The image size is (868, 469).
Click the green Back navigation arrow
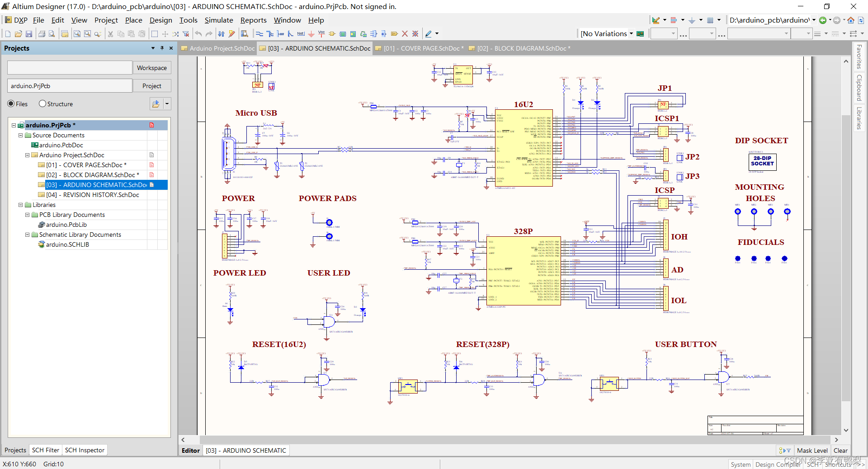pyautogui.click(x=823, y=20)
